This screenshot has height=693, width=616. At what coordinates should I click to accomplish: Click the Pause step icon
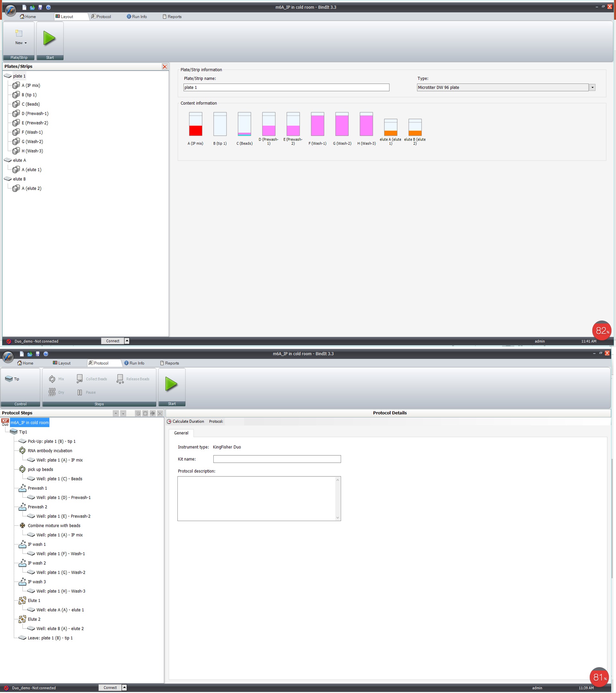click(x=80, y=392)
